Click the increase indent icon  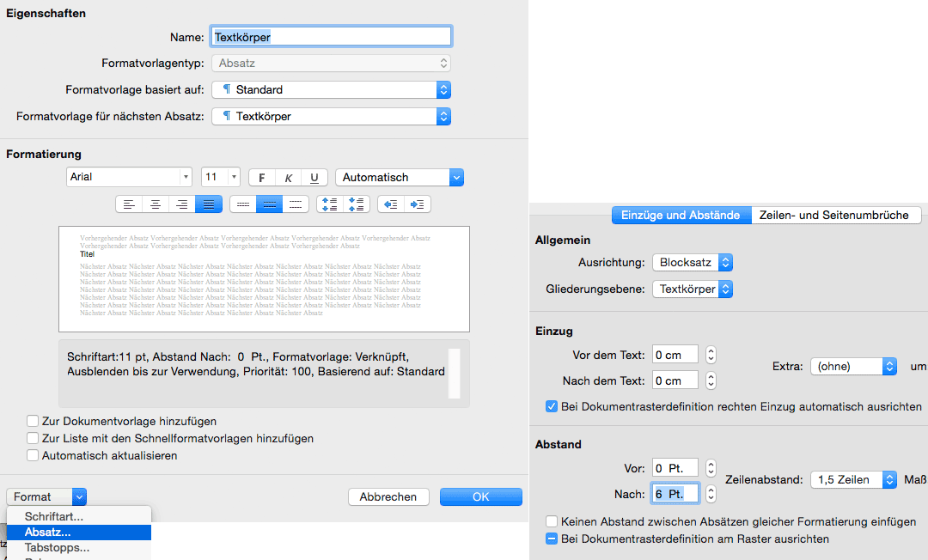click(418, 204)
